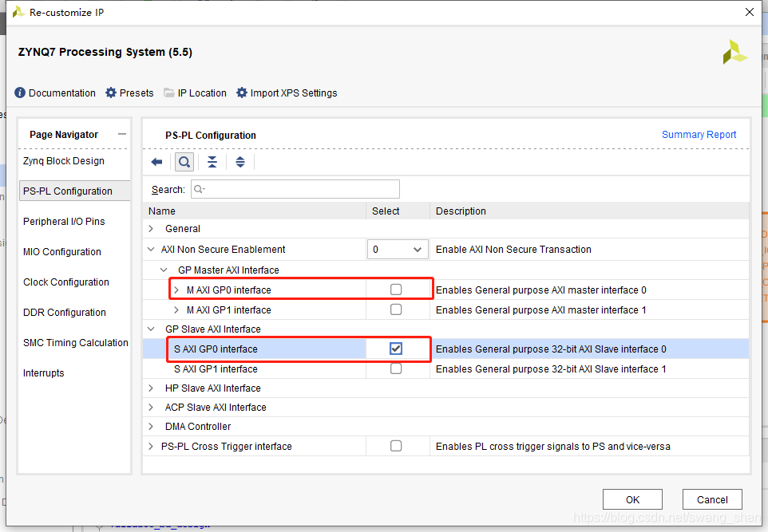Focus the Search input field
This screenshot has width=768, height=532.
(x=295, y=189)
